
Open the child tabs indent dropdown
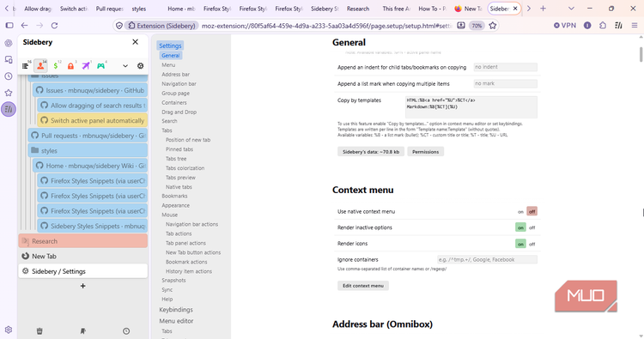505,67
